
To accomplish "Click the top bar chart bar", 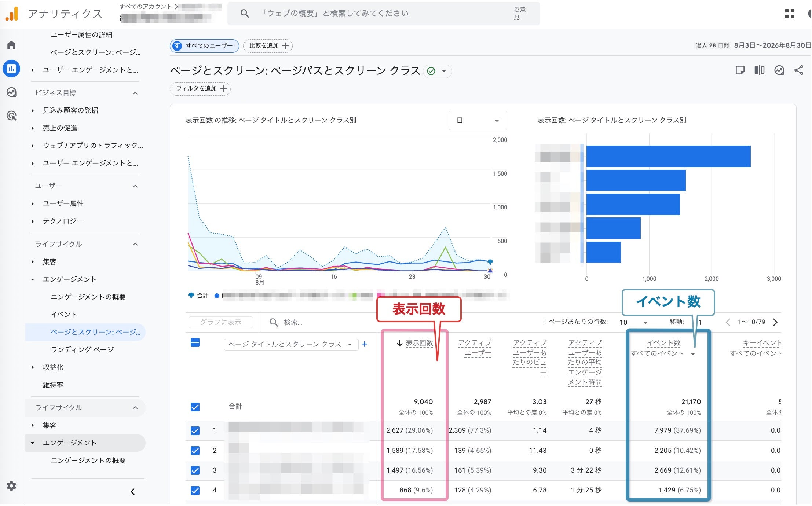I will tap(668, 156).
